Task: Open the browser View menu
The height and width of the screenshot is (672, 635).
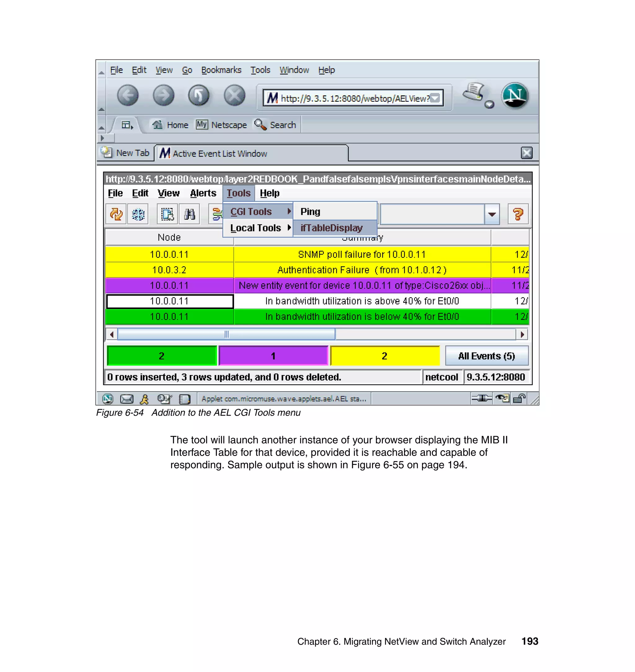Action: [164, 70]
